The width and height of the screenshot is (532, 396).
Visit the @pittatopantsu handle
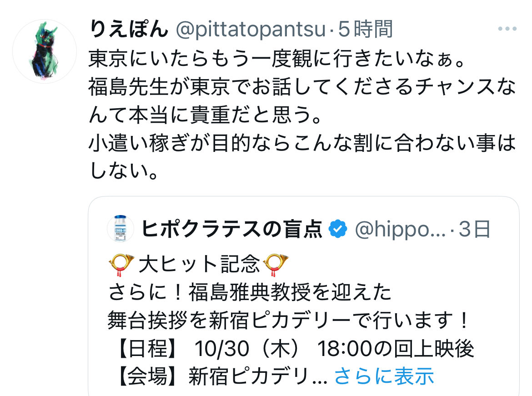pyautogui.click(x=251, y=30)
